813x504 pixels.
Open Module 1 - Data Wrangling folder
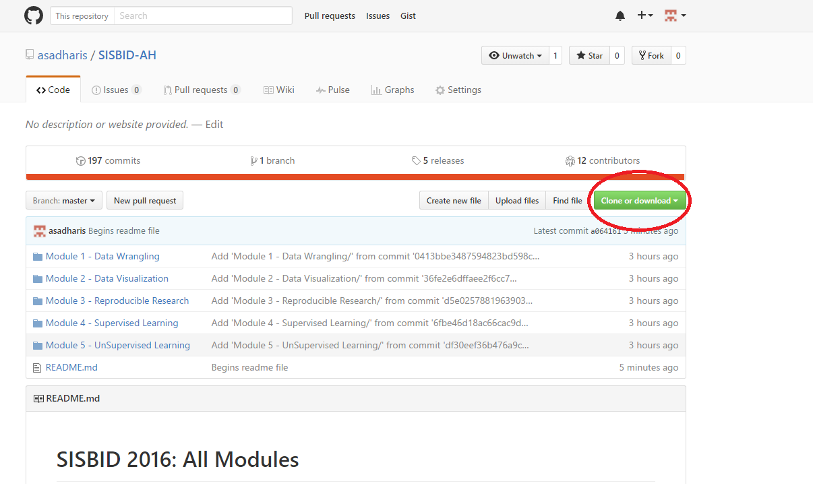(x=102, y=256)
